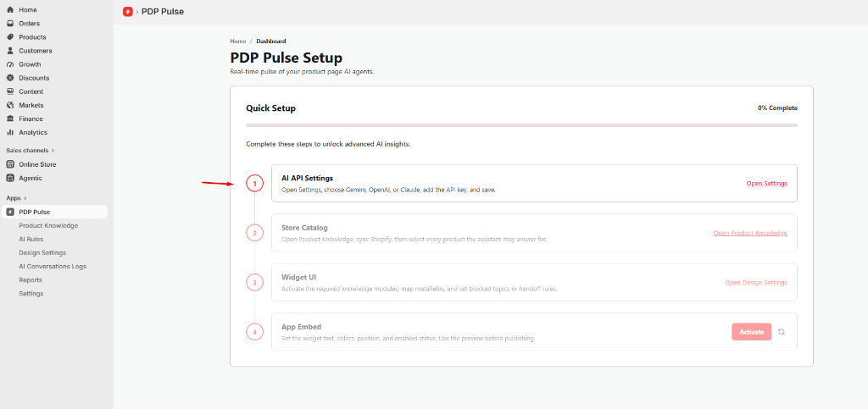Click the Markets sidebar label
Screen dimensions: 868x409
click(31, 105)
